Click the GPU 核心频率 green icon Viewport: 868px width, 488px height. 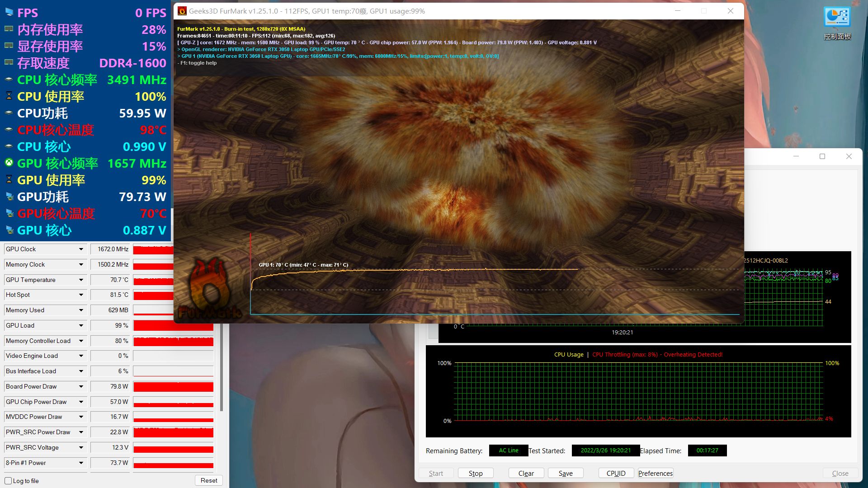[9, 163]
